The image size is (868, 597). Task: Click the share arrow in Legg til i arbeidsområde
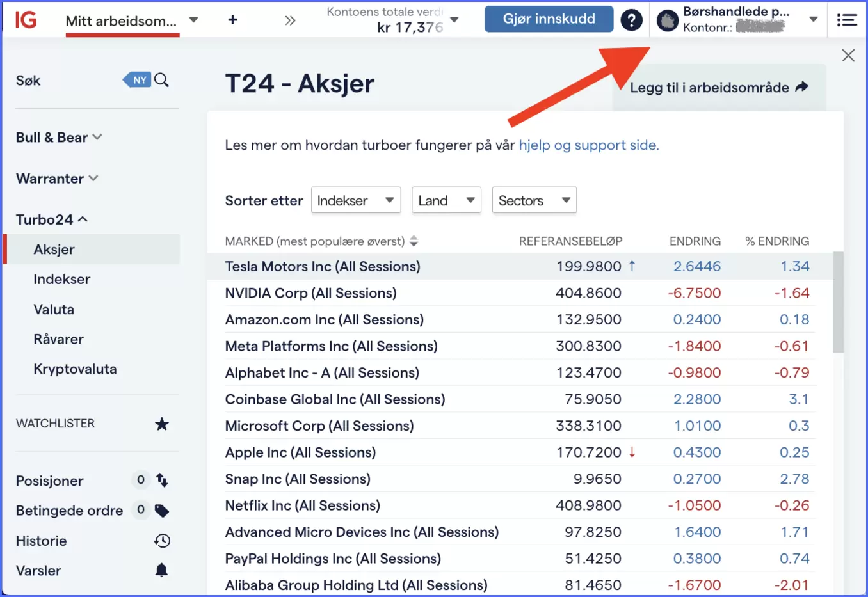[801, 87]
